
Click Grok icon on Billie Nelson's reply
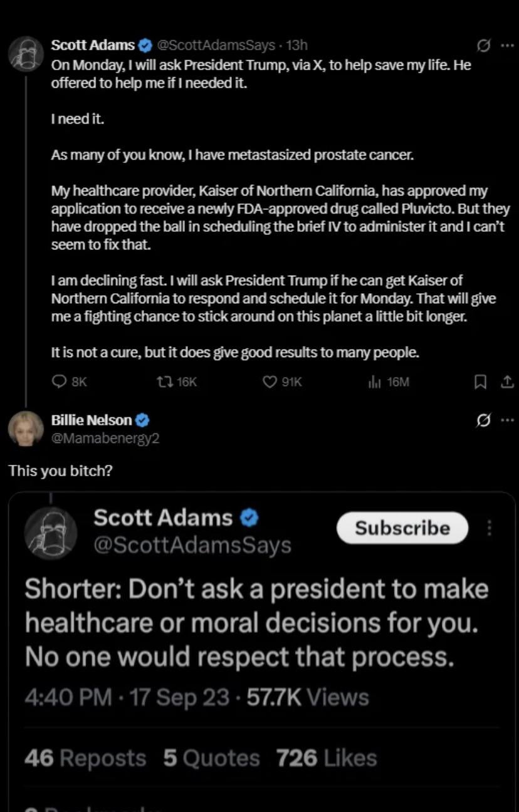point(483,420)
